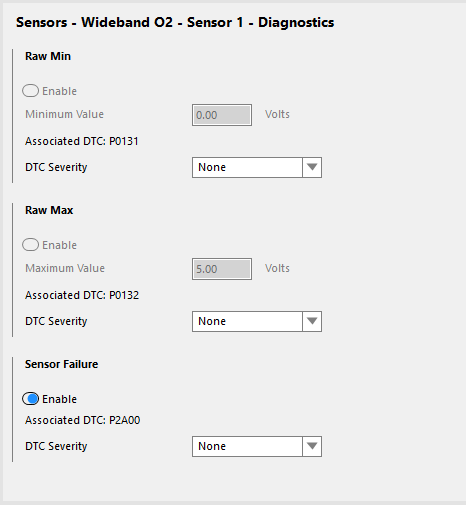Select the None value in Raw Max severity box
The height and width of the screenshot is (505, 466).
247,321
